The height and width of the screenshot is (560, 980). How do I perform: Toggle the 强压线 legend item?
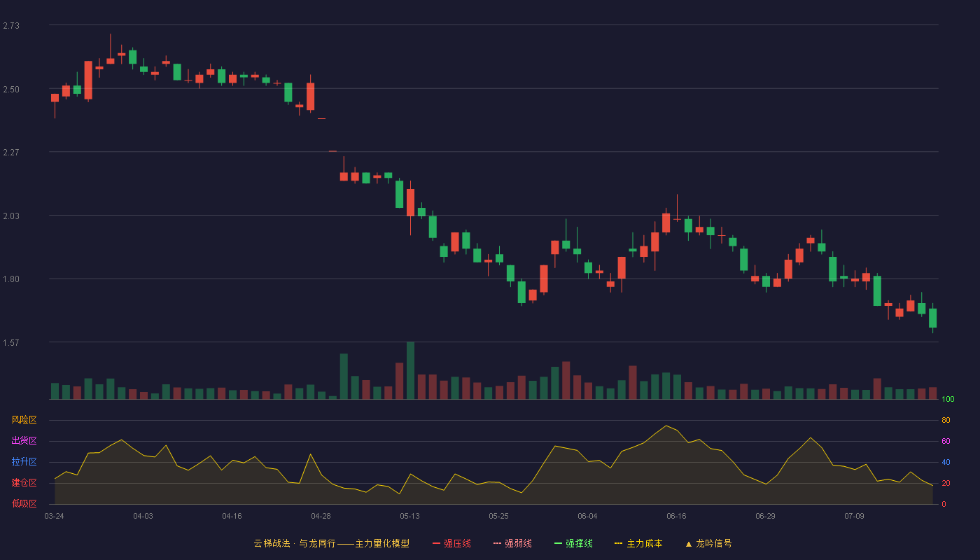[x=451, y=543]
